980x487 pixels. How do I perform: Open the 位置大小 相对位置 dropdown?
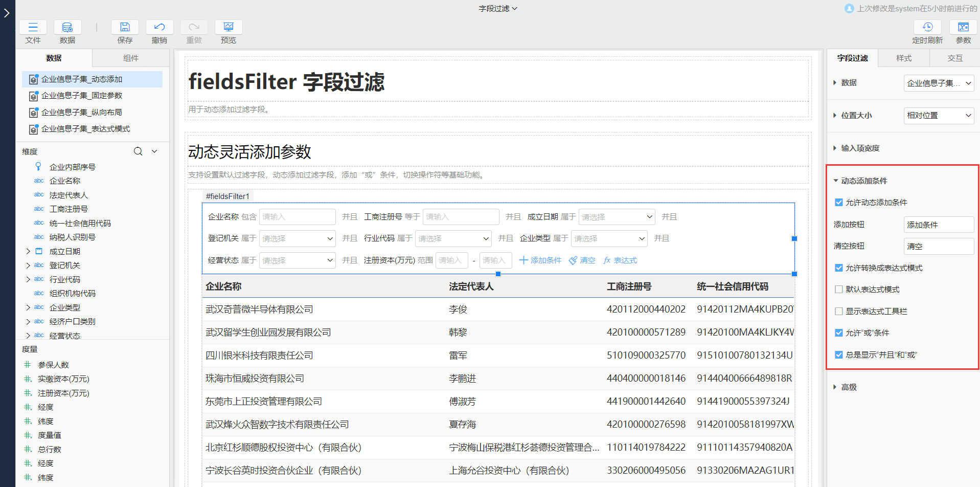[x=939, y=116]
